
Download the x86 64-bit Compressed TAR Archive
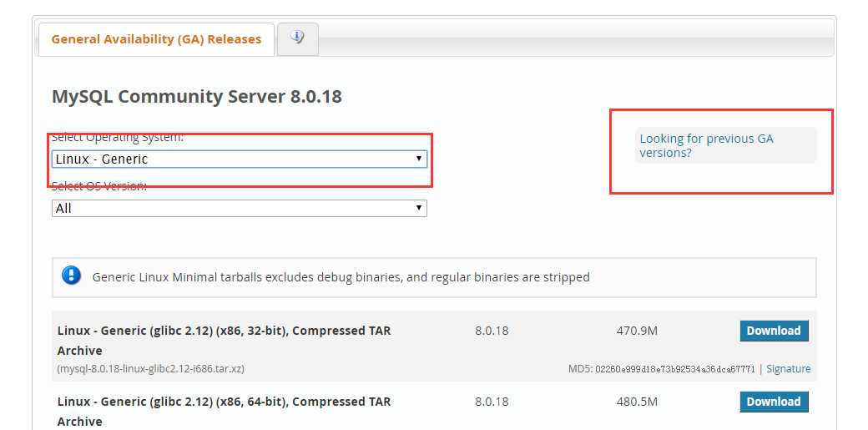click(x=774, y=402)
